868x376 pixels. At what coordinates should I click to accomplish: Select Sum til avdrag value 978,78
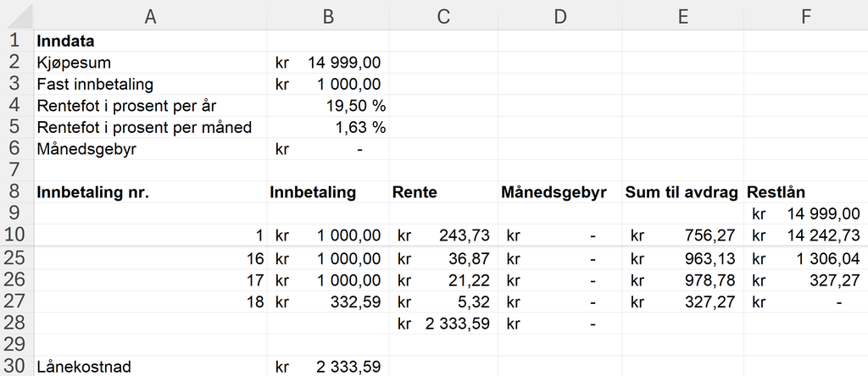683,279
